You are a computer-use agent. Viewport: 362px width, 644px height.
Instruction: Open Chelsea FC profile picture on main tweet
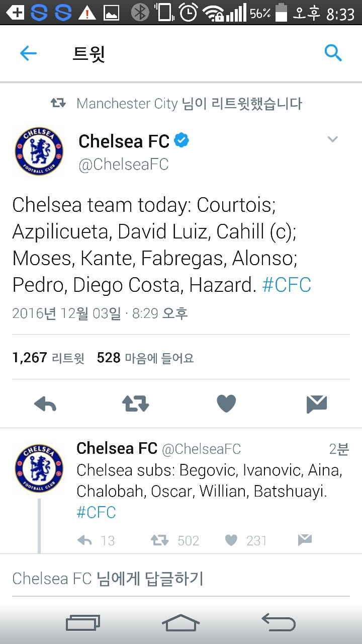39,151
